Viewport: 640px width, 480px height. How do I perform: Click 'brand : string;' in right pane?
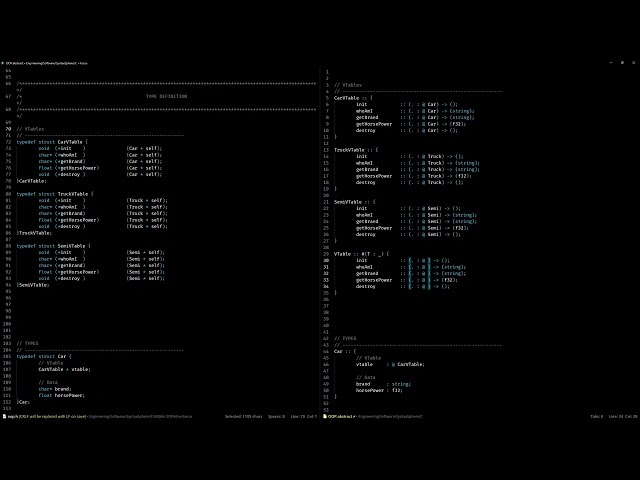[x=383, y=384]
